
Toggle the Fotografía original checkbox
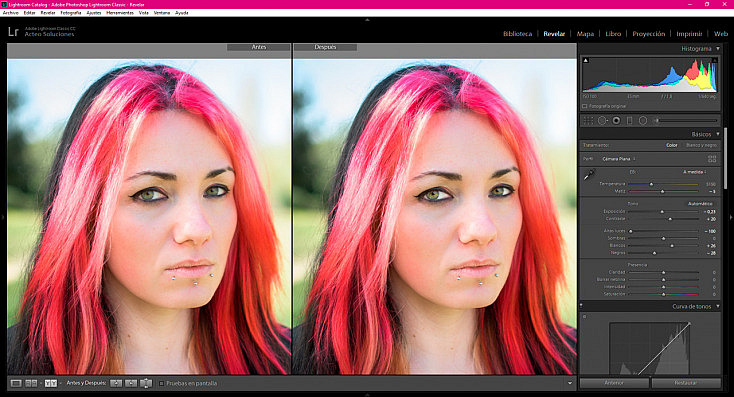coord(585,106)
